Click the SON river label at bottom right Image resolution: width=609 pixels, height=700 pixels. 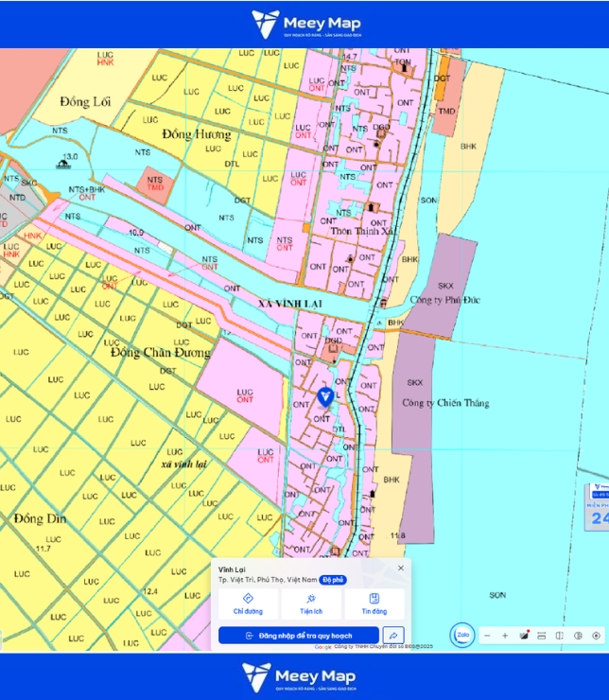coord(497,595)
